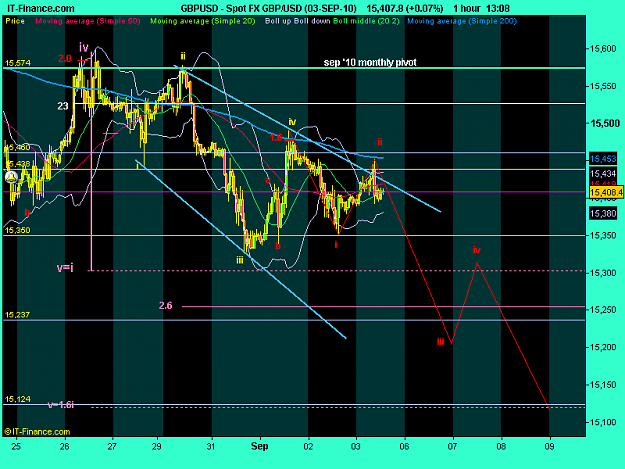This screenshot has width=625, height=469.
Task: Click the 15,250 price axis label
Action: click(603, 310)
